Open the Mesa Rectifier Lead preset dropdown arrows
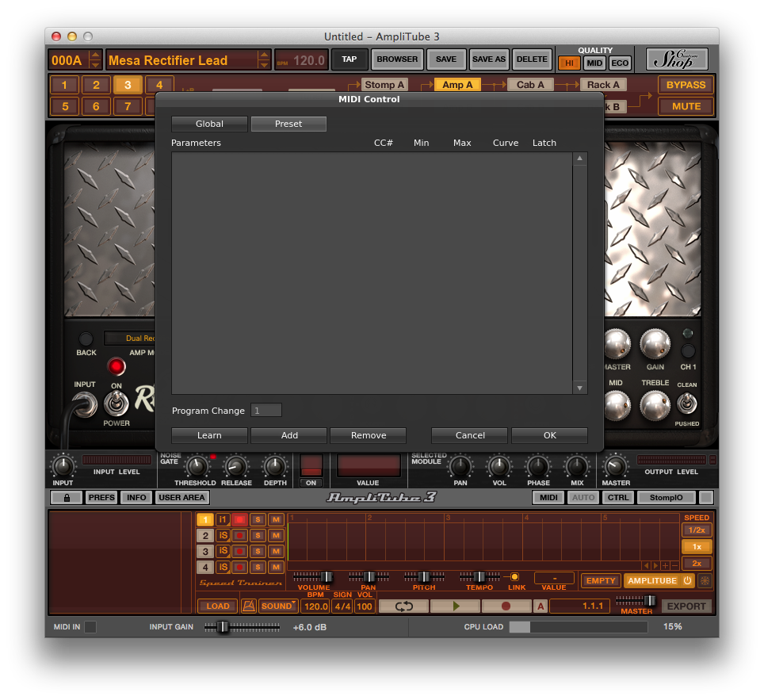 pos(264,60)
